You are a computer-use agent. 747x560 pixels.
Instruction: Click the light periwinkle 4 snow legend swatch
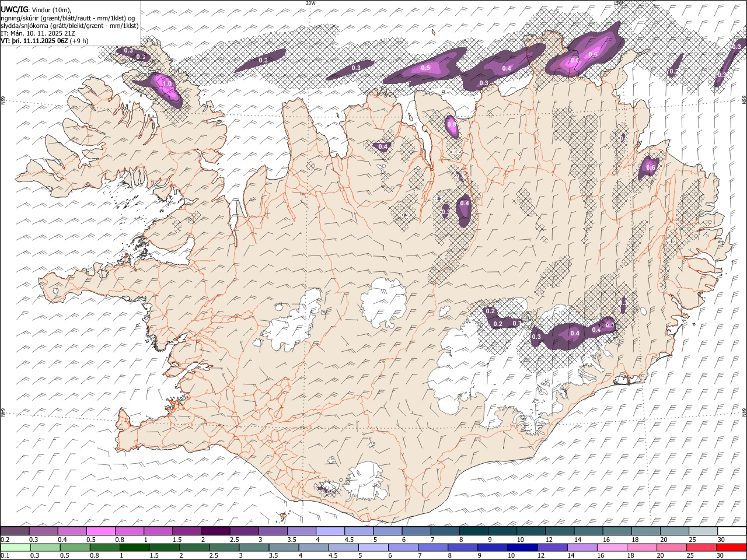330,531
